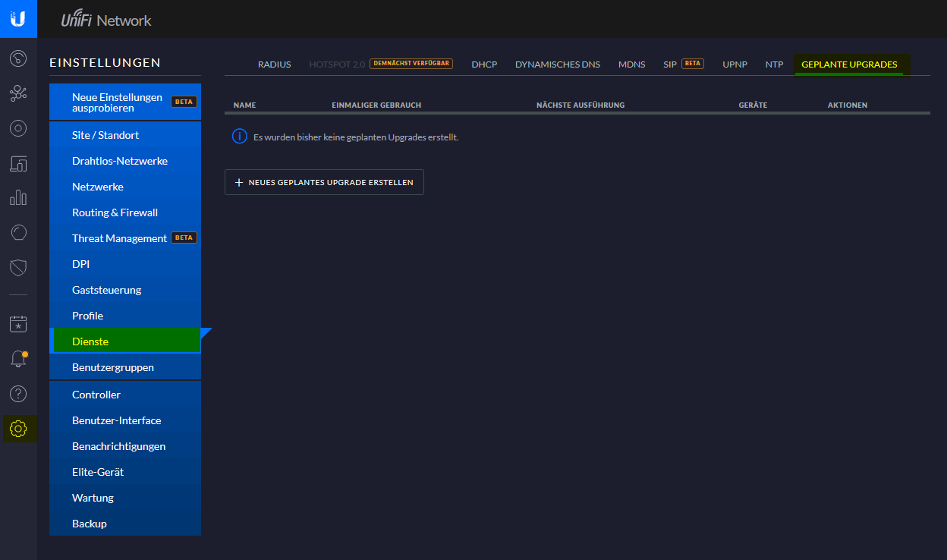Open Neue Einstellungen ausprobieren
Screen dimensions: 947x560
(x=125, y=102)
